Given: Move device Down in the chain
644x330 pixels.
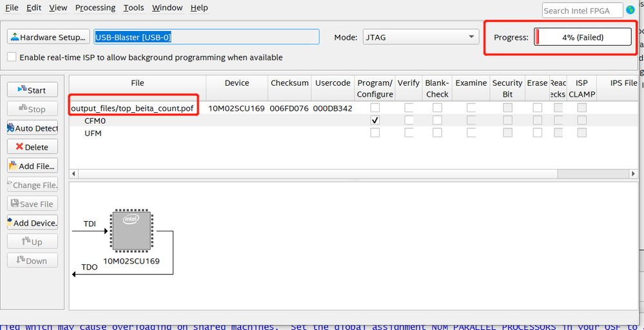Looking at the screenshot, I should click(32, 260).
